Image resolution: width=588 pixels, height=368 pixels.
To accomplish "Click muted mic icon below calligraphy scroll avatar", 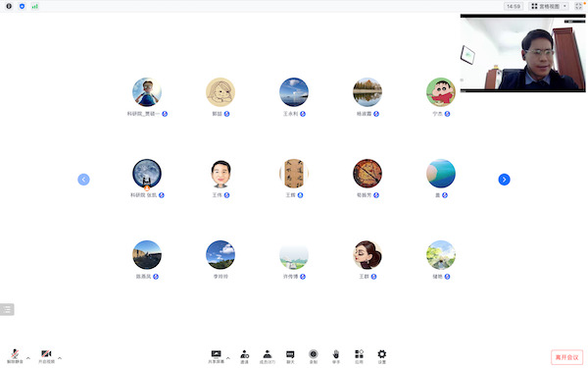I will [x=301, y=195].
